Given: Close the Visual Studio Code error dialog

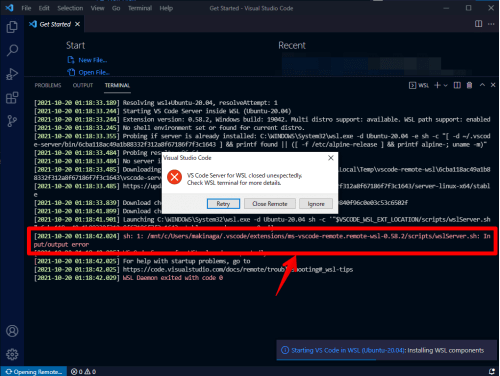Looking at the screenshot, I should point(331,158).
